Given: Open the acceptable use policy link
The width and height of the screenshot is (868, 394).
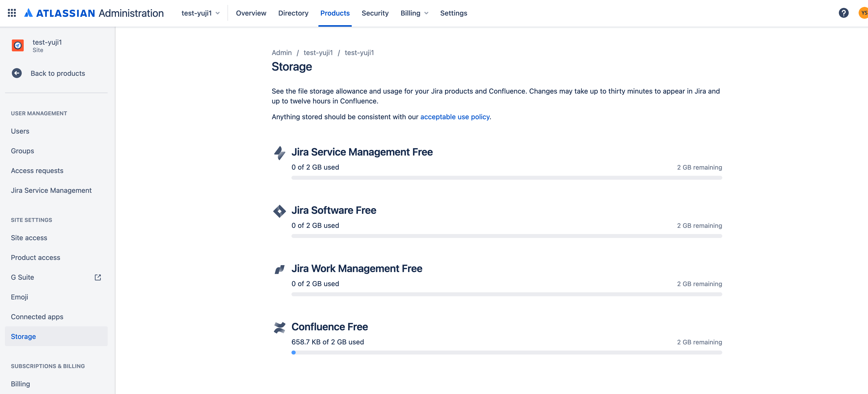Looking at the screenshot, I should 455,117.
